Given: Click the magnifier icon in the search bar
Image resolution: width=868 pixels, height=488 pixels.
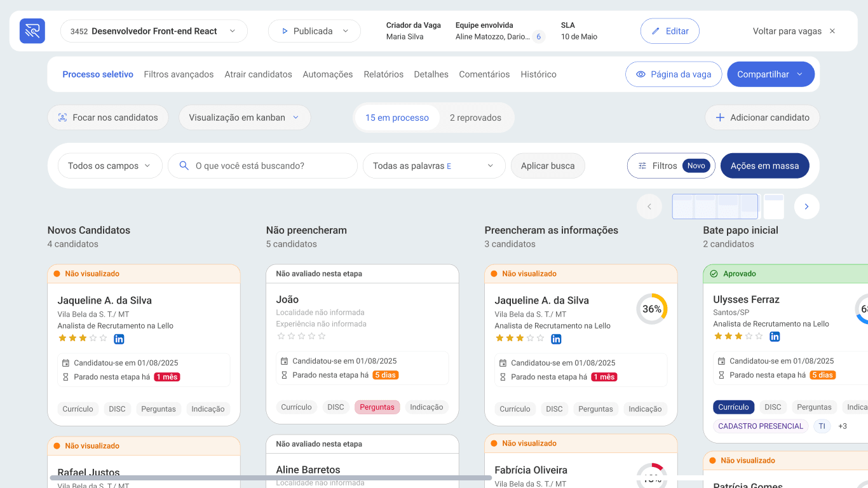Looking at the screenshot, I should (184, 165).
